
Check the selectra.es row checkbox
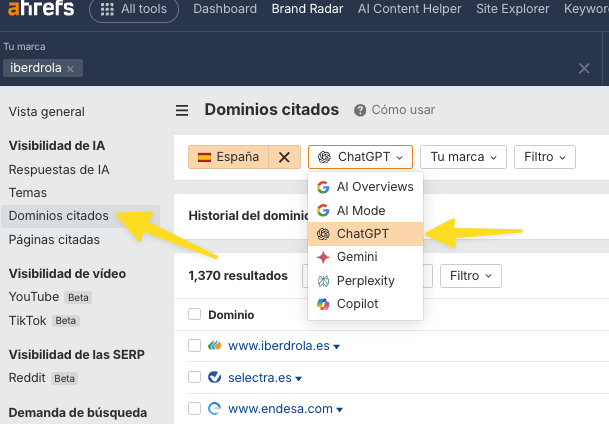[194, 377]
